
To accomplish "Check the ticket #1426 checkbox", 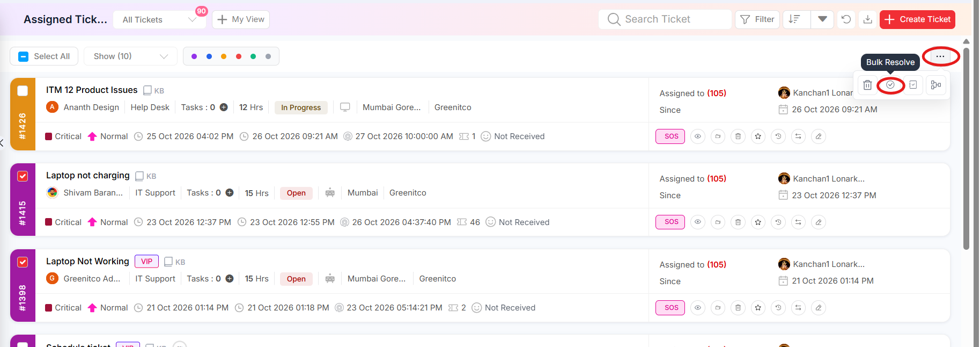I will coord(23,91).
